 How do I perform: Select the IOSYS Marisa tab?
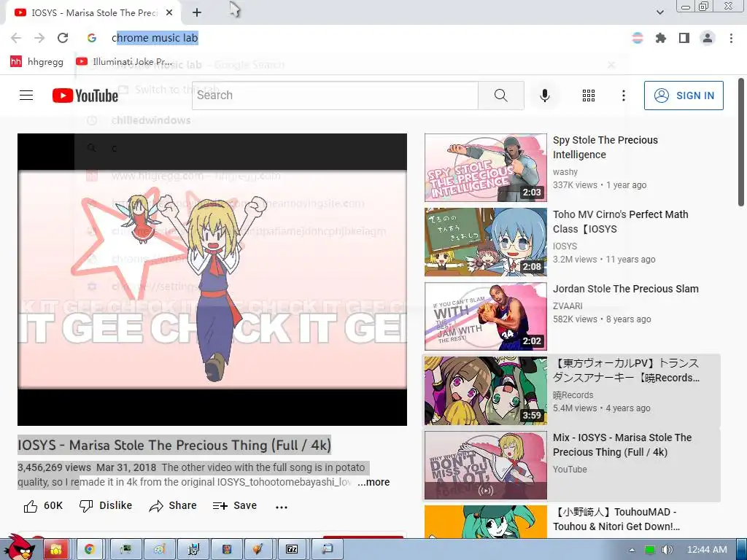pos(93,13)
